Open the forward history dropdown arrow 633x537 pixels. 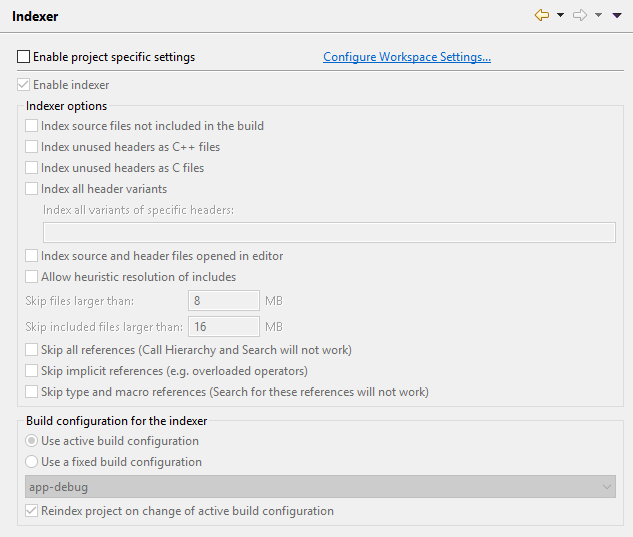(598, 15)
